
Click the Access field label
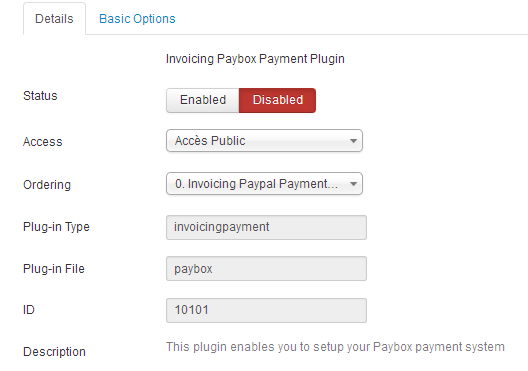43,142
